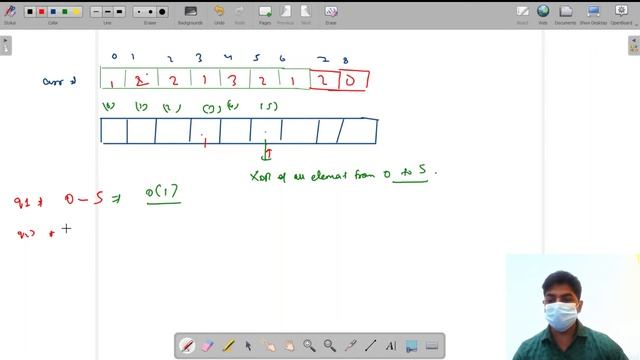Switch to Web mode

(x=543, y=15)
